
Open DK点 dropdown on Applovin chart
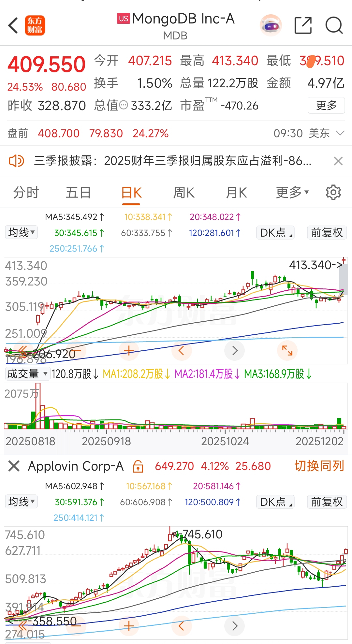[276, 502]
